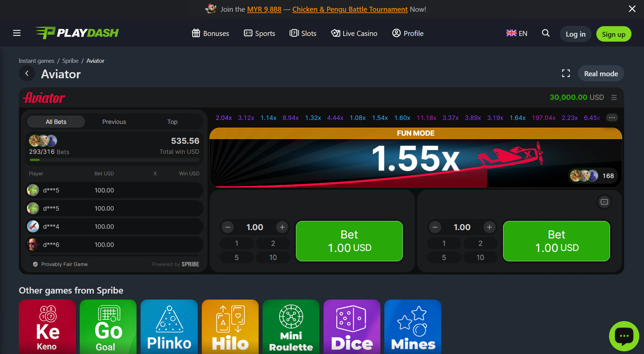This screenshot has width=644, height=354.
Task: Click the red Aviator game logo
Action: pyautogui.click(x=44, y=98)
